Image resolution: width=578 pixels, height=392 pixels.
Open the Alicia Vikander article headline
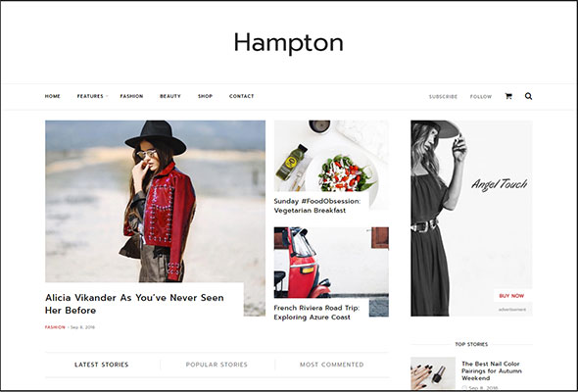tap(134, 304)
